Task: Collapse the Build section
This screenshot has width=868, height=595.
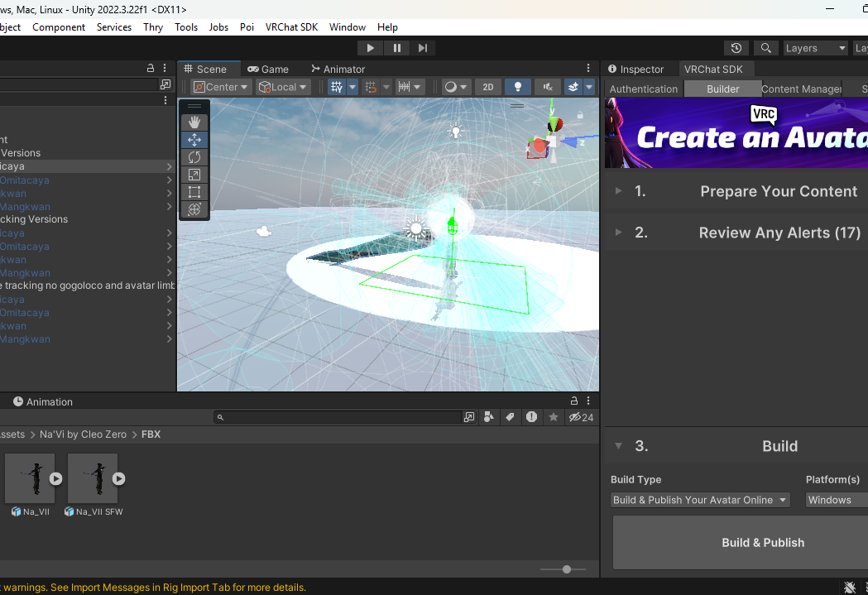Action: pos(619,445)
